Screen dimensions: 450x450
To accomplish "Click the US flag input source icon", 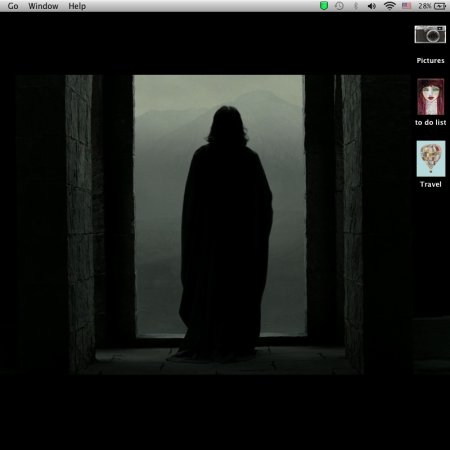I will coord(406,6).
